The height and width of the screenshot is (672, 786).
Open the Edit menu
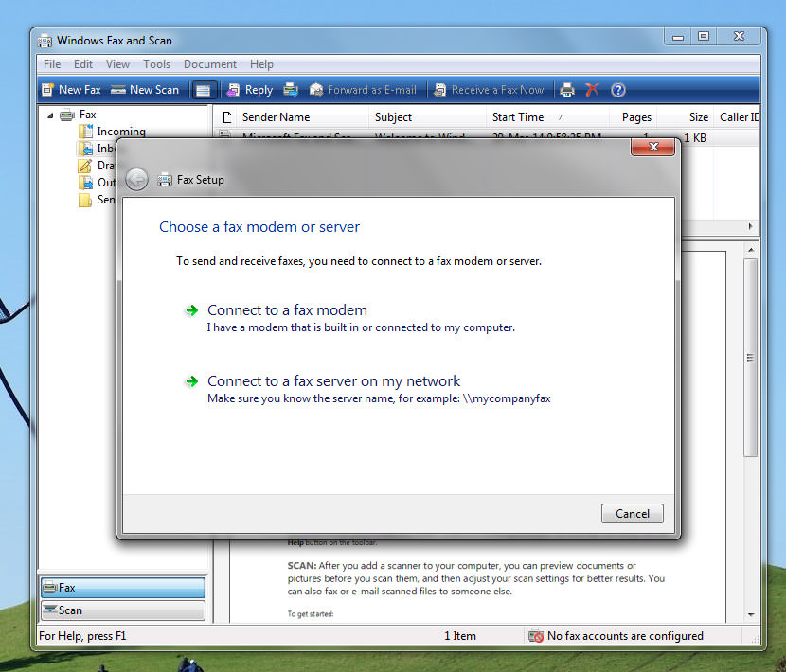coord(83,64)
